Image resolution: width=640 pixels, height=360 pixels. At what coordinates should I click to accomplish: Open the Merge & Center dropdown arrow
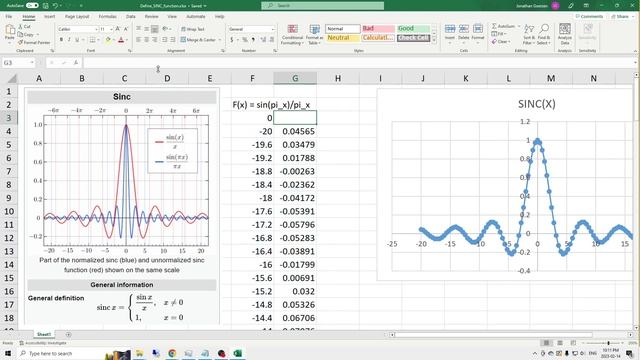[x=220, y=40]
